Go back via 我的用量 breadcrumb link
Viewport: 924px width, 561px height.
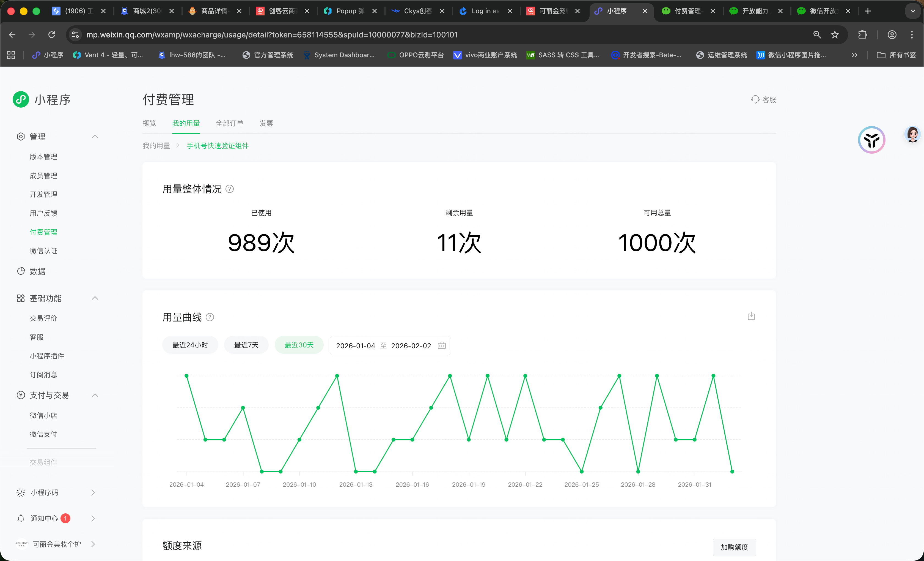156,146
